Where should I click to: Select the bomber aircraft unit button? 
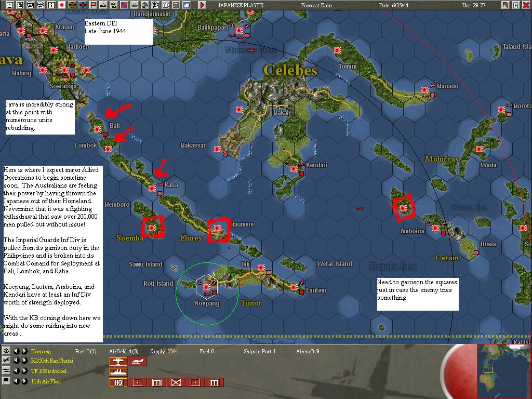(118, 362)
